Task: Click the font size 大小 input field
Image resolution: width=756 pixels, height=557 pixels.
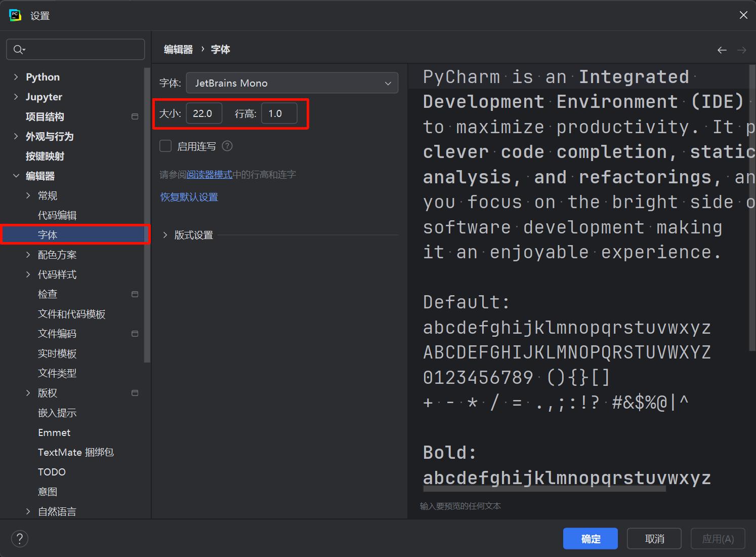Action: (204, 113)
